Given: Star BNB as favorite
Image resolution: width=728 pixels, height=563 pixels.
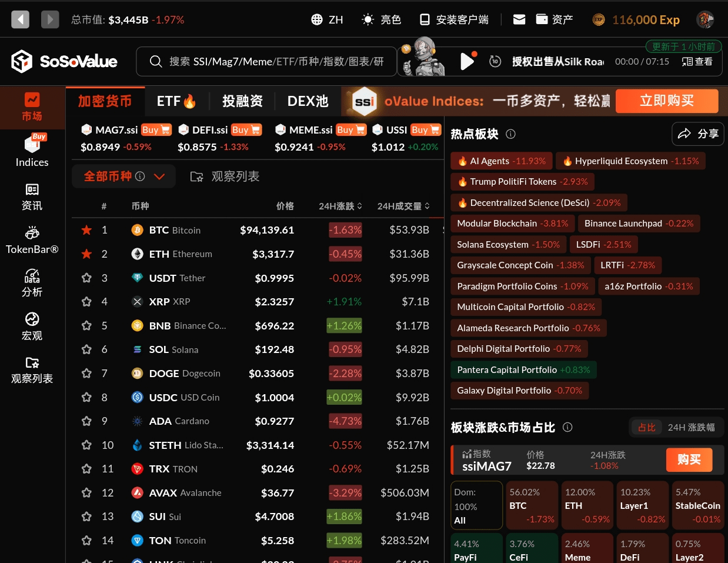Looking at the screenshot, I should (86, 325).
